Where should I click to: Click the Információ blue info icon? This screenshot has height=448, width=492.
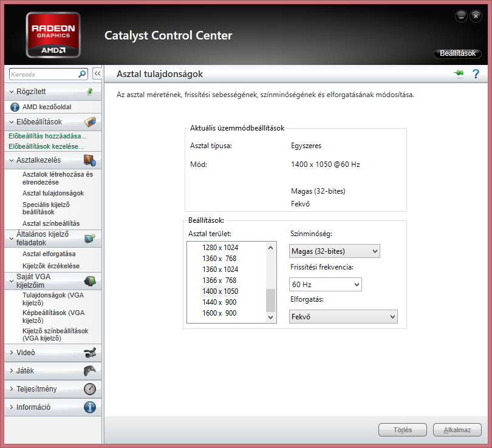point(90,407)
